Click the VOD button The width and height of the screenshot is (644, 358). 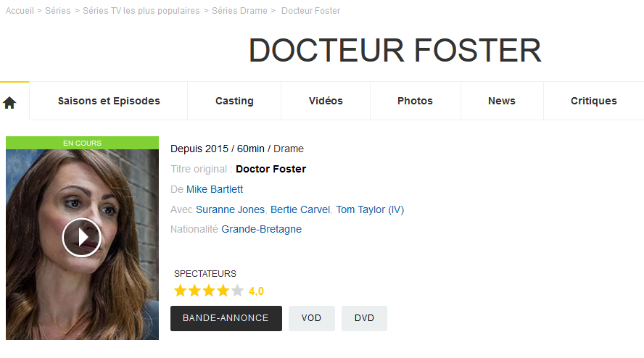point(311,318)
